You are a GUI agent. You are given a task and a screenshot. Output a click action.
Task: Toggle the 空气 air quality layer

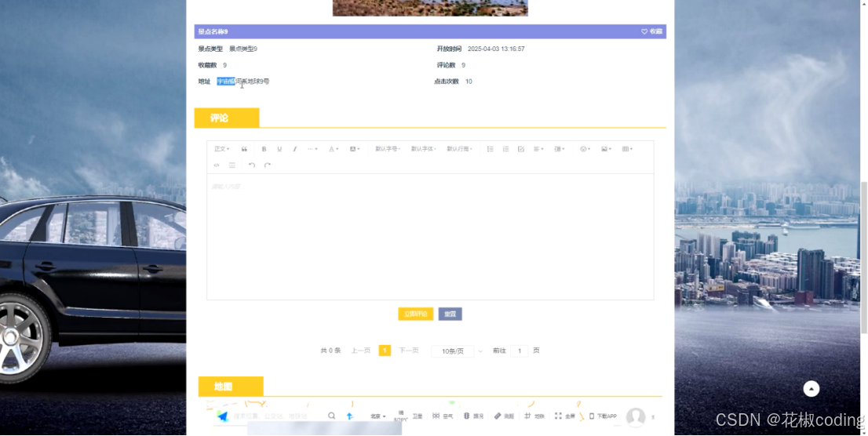(x=443, y=416)
